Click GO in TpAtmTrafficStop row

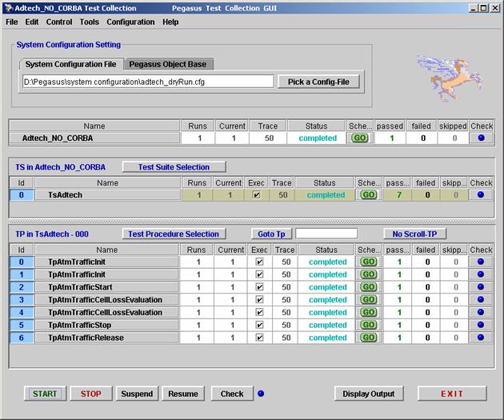(x=368, y=325)
